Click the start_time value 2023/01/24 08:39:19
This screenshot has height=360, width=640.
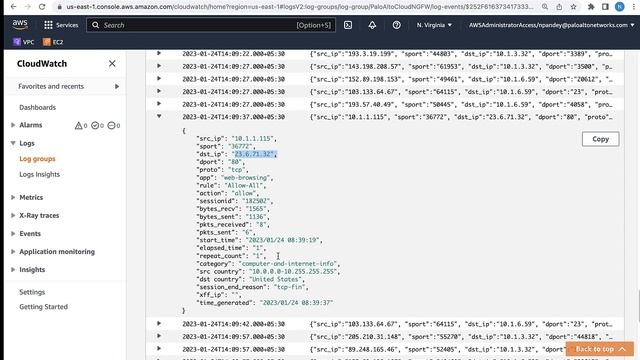coord(282,240)
